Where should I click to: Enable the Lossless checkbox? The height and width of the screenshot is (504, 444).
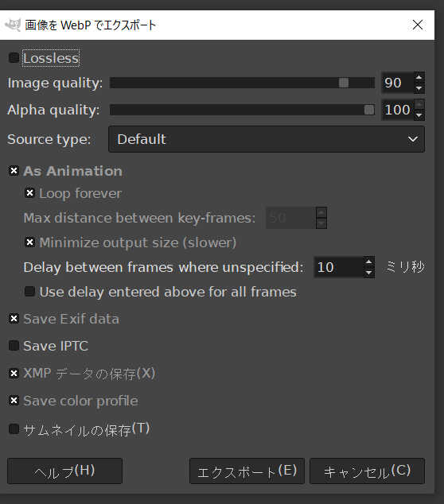[14, 58]
